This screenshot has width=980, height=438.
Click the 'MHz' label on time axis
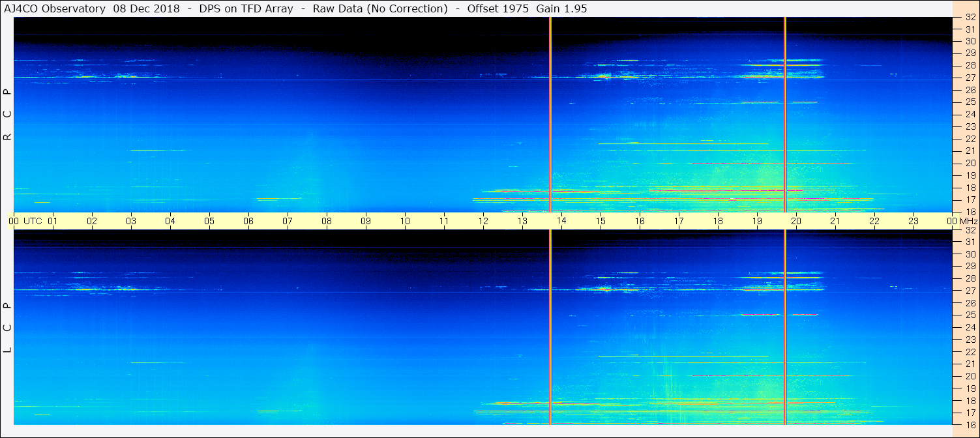pyautogui.click(x=968, y=221)
